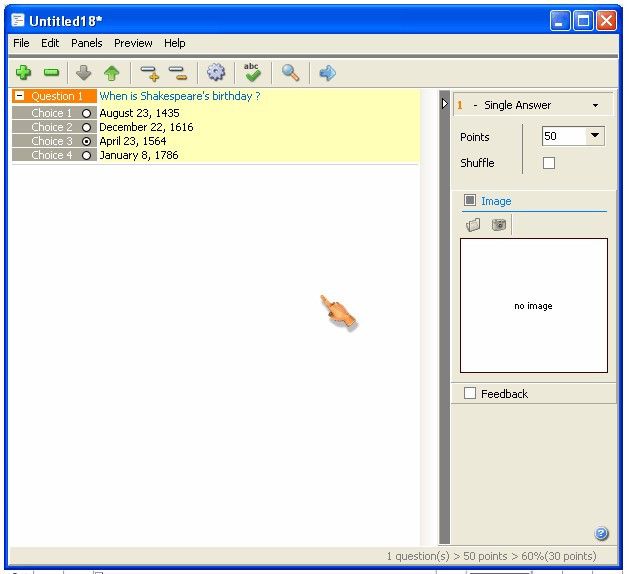
Task: Select Choice 1 radio button as correct
Action: [86, 113]
